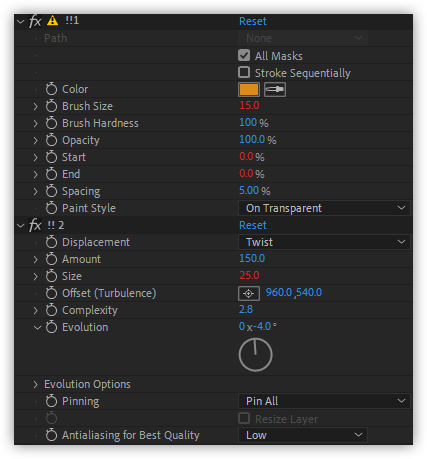Open the Antialiasing for Best Quality dropdown
427x459 pixels.
[303, 435]
